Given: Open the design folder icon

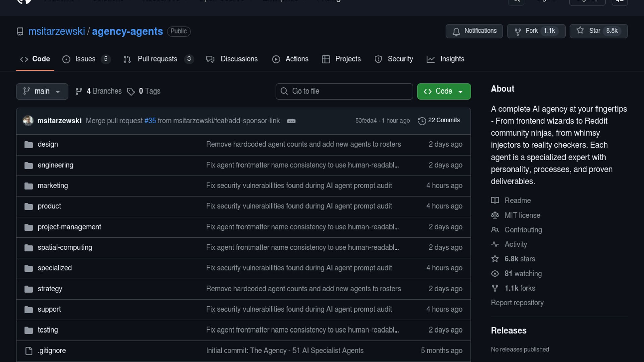Looking at the screenshot, I should (x=29, y=145).
